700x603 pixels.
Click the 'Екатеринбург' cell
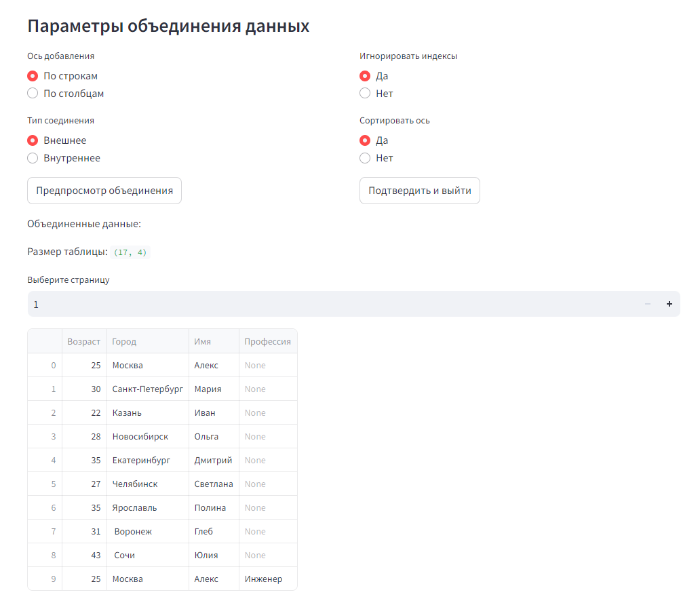click(148, 460)
